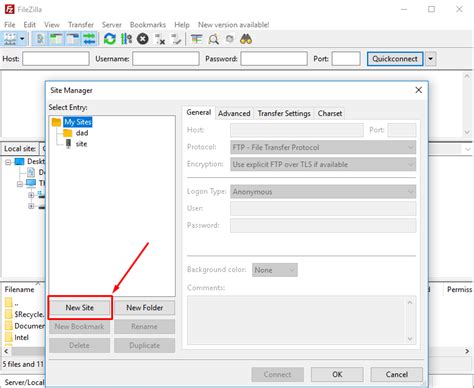Click the Site Manager Host field
Image resolution: width=474 pixels, height=388 pixels.
point(297,130)
